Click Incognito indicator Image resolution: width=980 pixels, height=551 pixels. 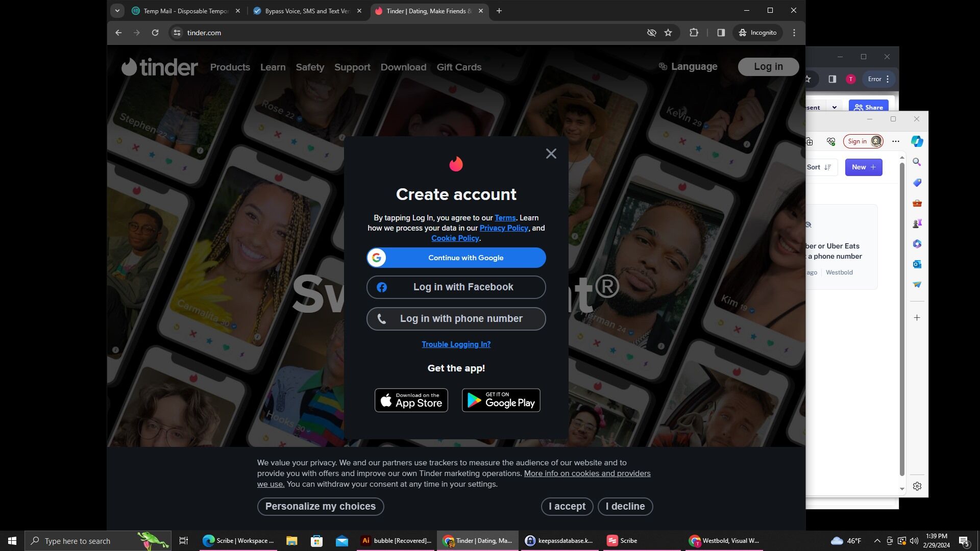(758, 33)
